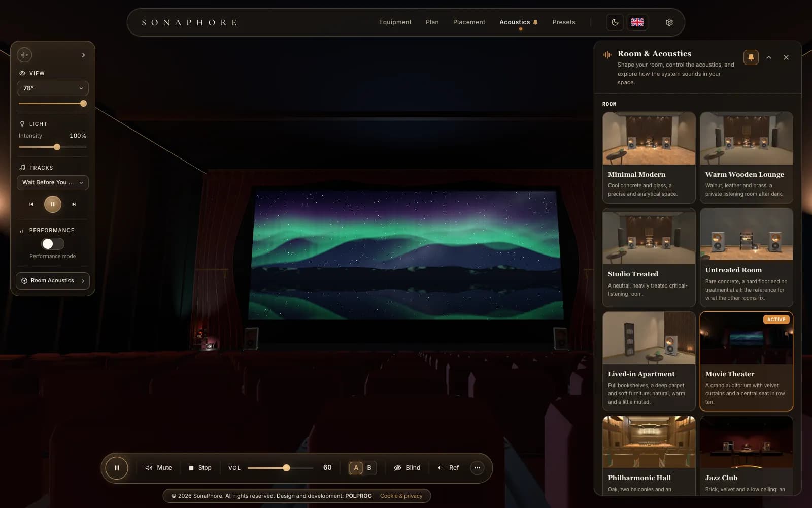Skip to previous track
The height and width of the screenshot is (508, 812).
31,204
